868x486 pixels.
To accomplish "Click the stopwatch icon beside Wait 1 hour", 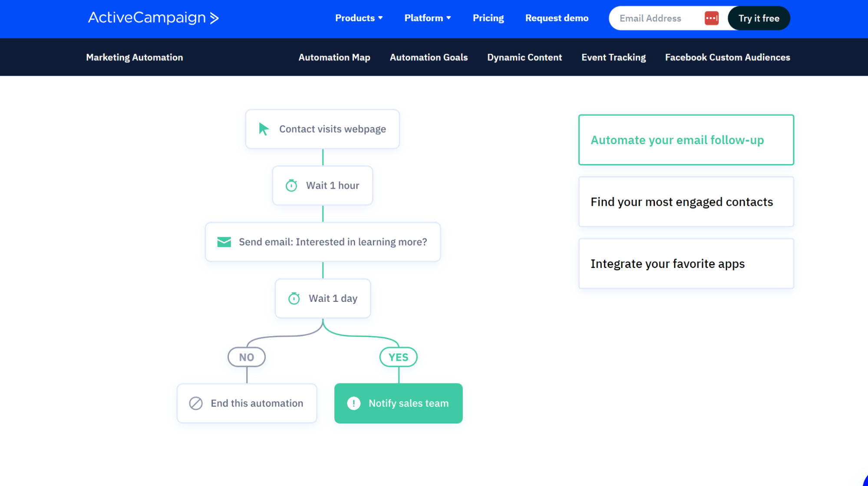I will click(291, 185).
